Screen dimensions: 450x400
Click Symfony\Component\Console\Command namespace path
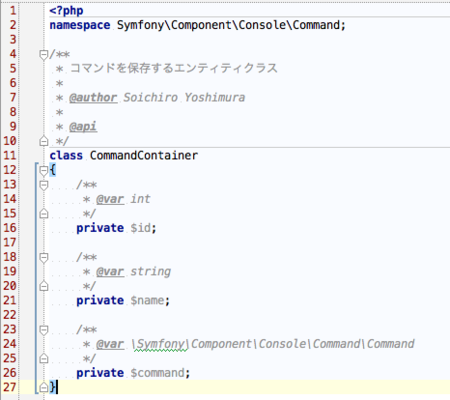point(228,25)
